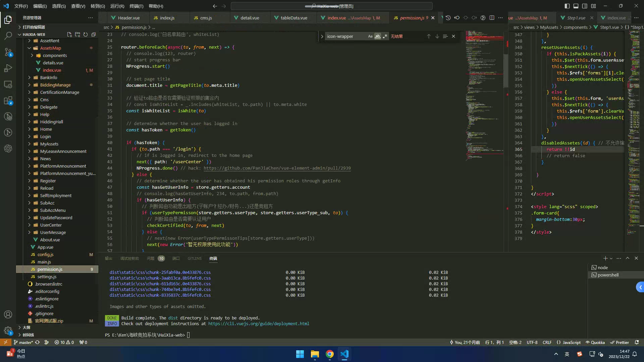Switch to Step1.vue tab in right editor
Viewport: 644px width, 362px height.
[576, 18]
